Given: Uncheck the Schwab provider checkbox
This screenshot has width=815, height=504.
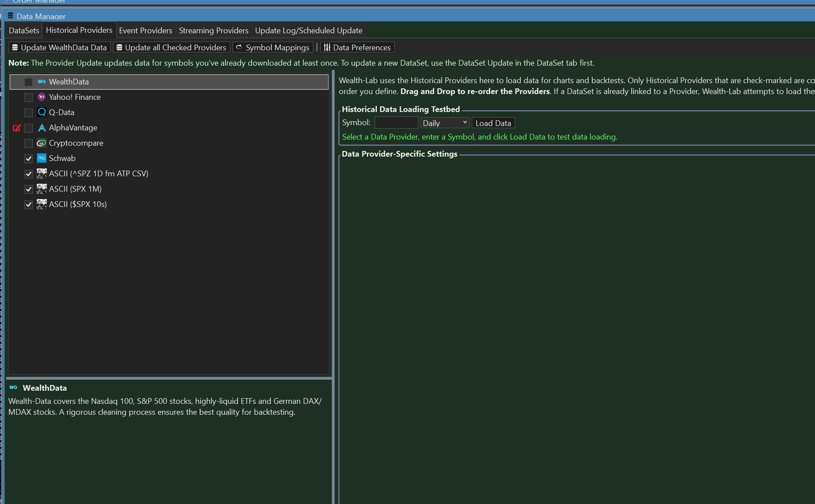Looking at the screenshot, I should pyautogui.click(x=28, y=158).
